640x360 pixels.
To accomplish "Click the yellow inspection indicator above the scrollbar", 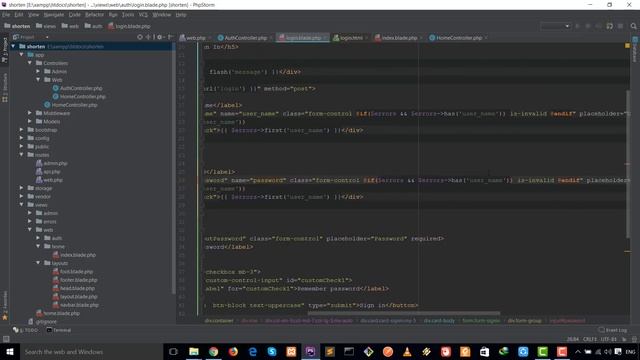I will 627,46.
